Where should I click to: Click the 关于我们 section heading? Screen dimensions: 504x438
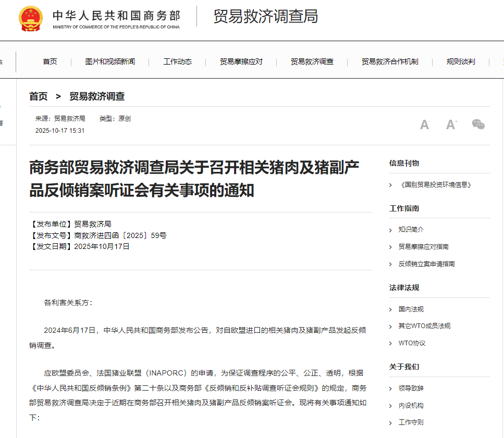coord(404,367)
